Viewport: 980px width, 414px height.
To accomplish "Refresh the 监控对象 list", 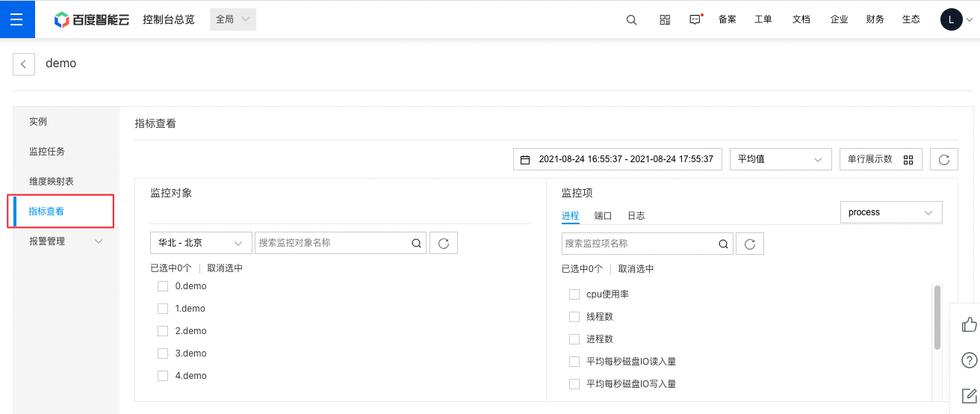I will tap(444, 243).
